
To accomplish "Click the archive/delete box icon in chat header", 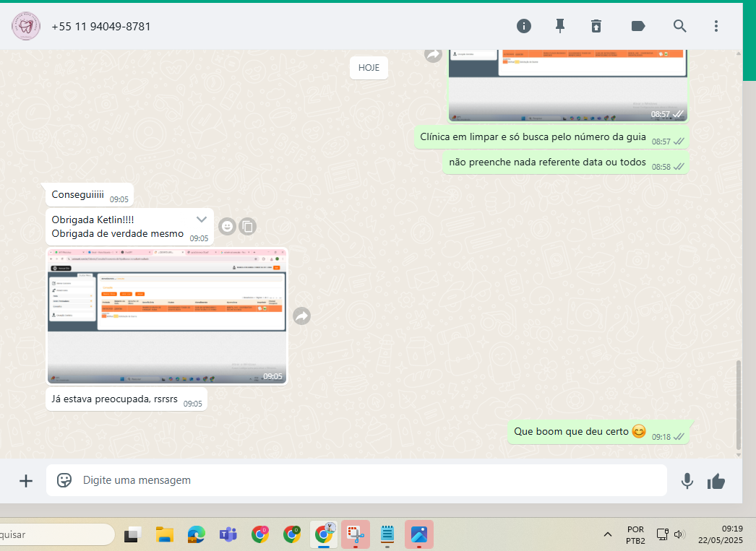I will (596, 26).
